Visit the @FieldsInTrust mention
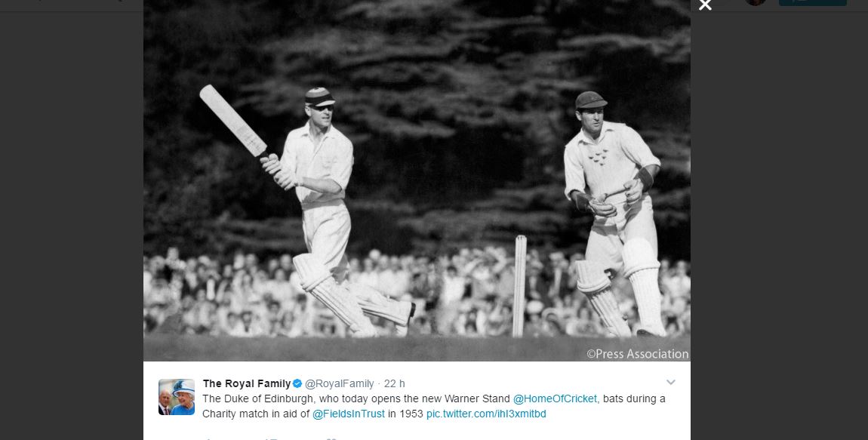The height and width of the screenshot is (440, 868). (x=349, y=414)
